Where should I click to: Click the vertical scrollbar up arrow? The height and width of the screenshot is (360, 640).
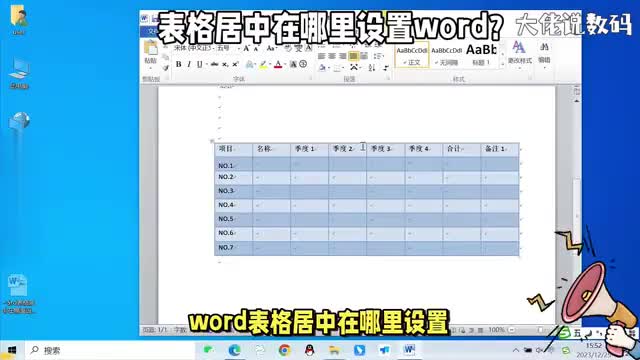pyautogui.click(x=577, y=101)
